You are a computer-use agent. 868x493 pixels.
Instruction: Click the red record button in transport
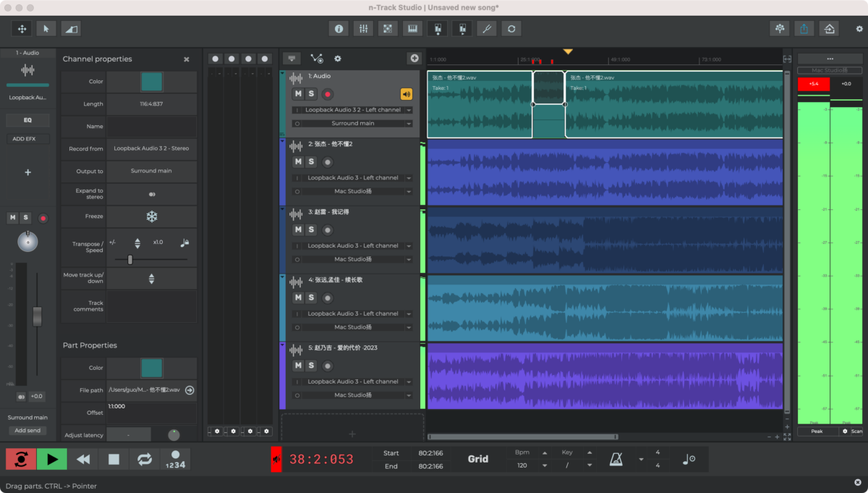pyautogui.click(x=21, y=459)
